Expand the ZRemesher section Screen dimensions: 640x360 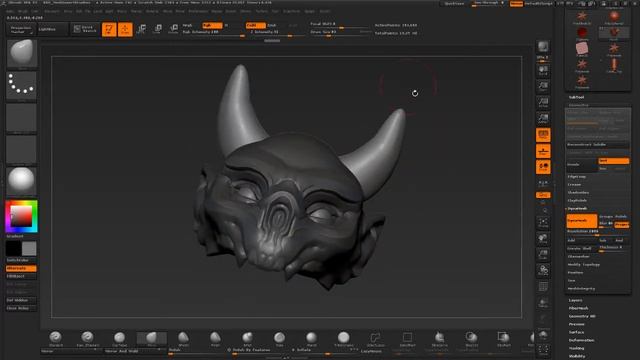(578, 257)
